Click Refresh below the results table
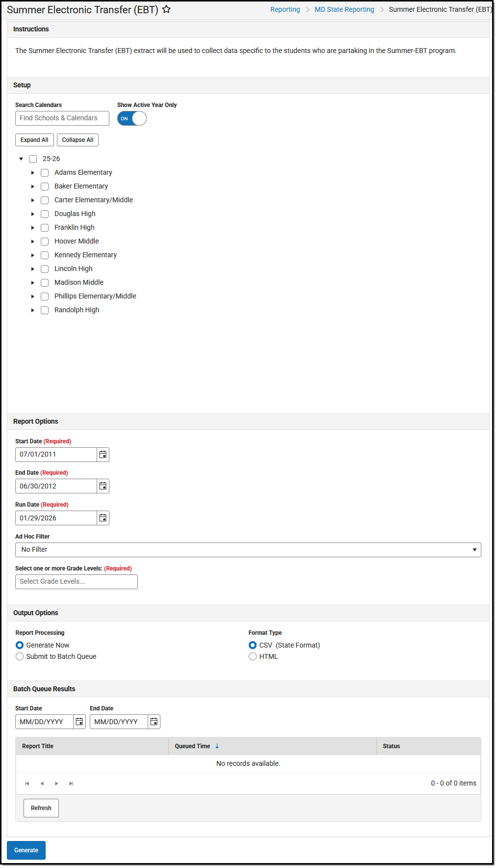The width and height of the screenshot is (497, 868). (41, 808)
